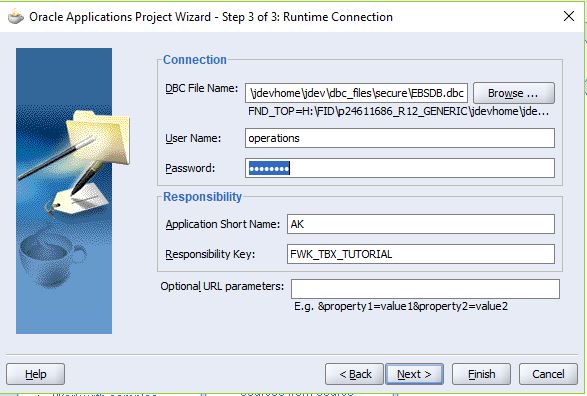The image size is (587, 396).
Task: Click Browse to choose a DBC file
Action: 514,93
